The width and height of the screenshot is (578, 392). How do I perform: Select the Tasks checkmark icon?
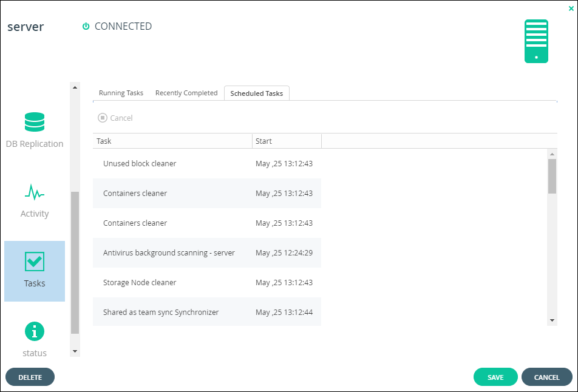pos(35,262)
